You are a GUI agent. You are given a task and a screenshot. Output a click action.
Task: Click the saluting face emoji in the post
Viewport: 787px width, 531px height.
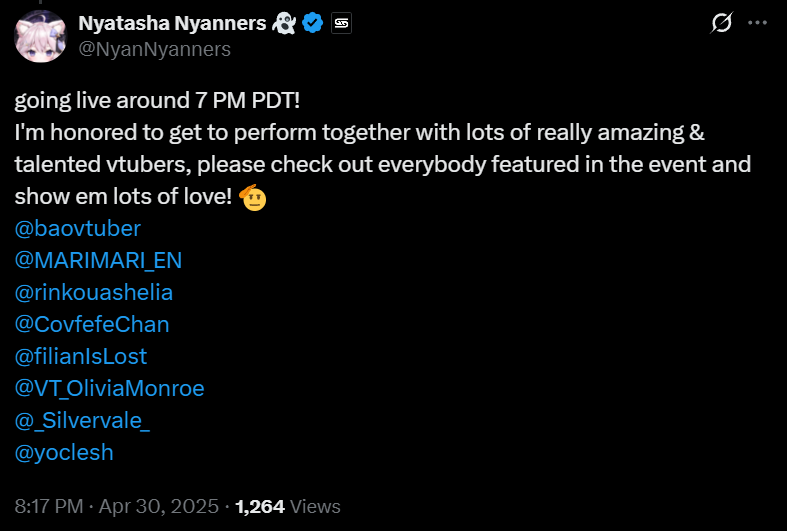(x=256, y=197)
